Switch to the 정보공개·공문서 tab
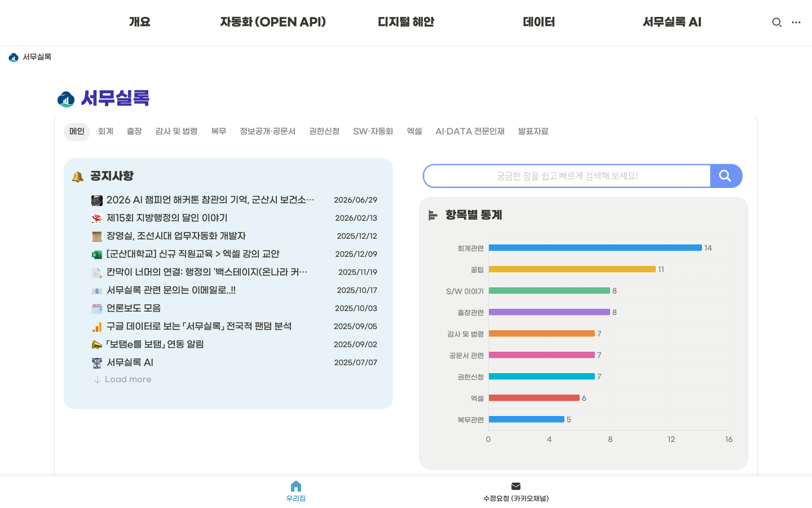 click(x=268, y=132)
